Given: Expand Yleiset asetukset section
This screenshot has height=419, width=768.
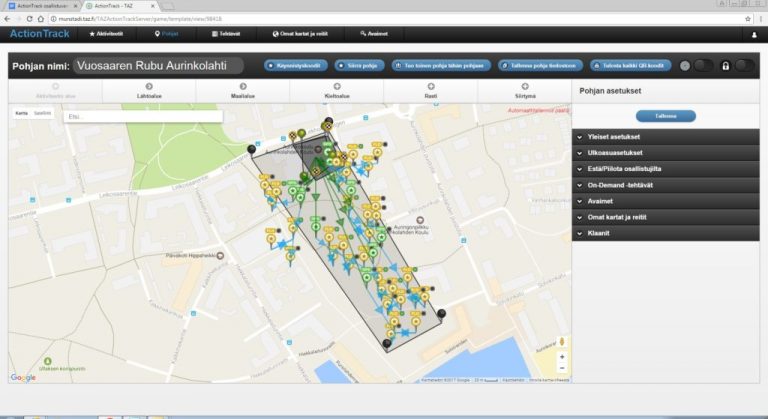Looking at the screenshot, I should (x=666, y=137).
